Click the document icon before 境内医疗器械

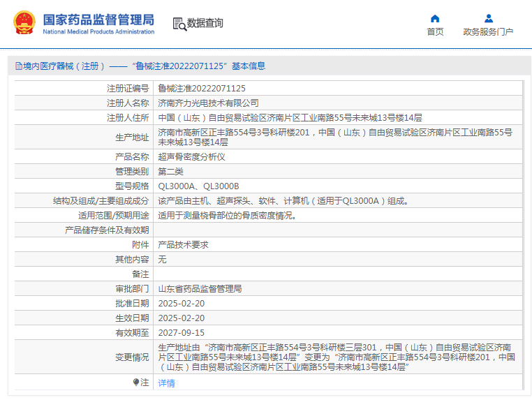click(19, 66)
